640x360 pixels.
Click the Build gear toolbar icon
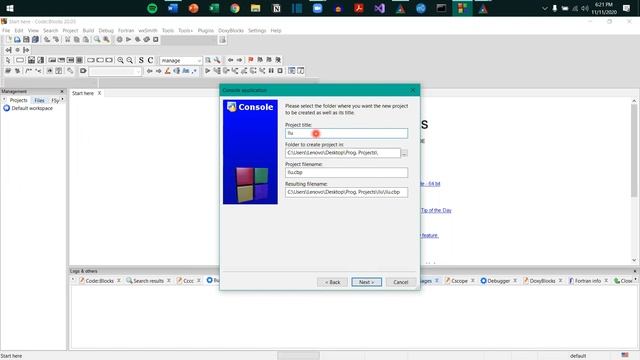[120, 40]
